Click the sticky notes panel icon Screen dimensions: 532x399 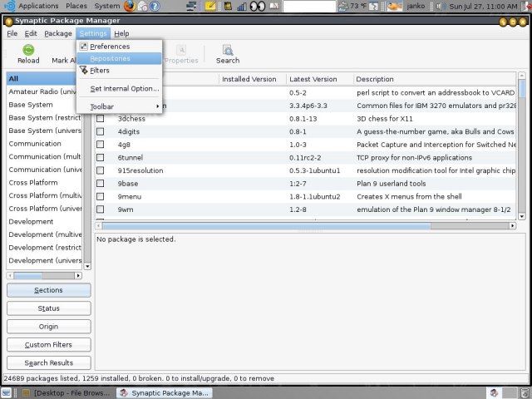(x=210, y=6)
